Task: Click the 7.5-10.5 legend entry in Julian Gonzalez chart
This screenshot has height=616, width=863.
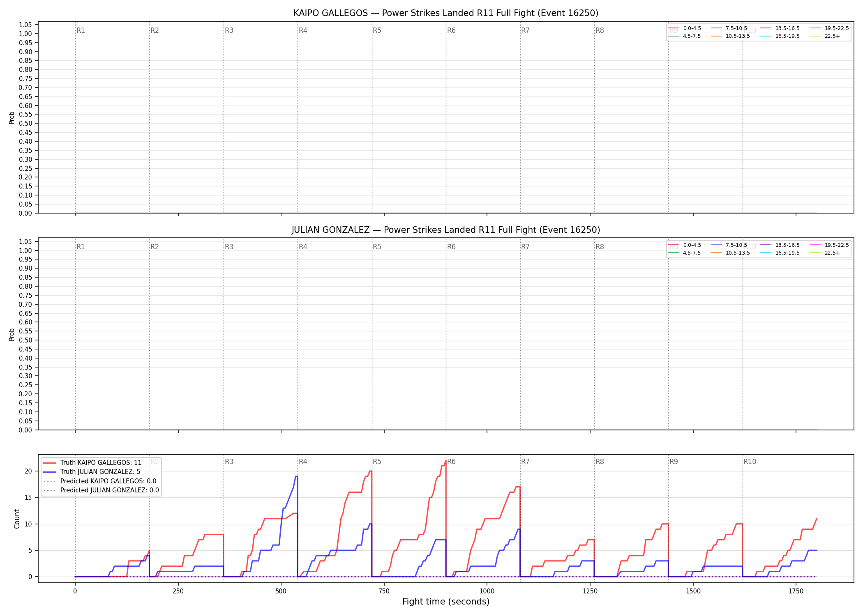Action: pyautogui.click(x=729, y=245)
